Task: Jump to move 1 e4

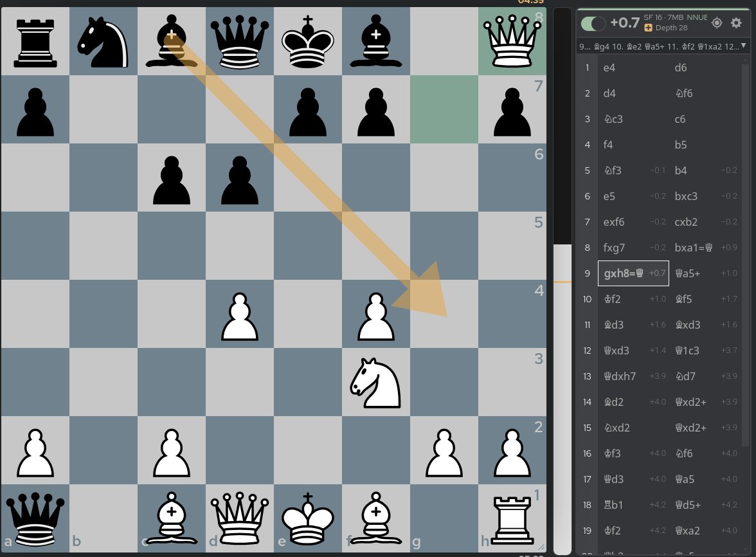Action: 634,68
